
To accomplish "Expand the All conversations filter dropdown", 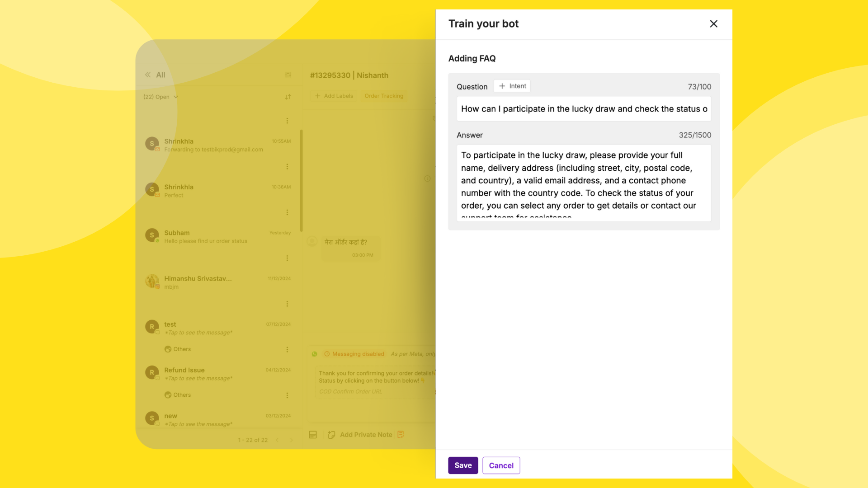I will [160, 96].
